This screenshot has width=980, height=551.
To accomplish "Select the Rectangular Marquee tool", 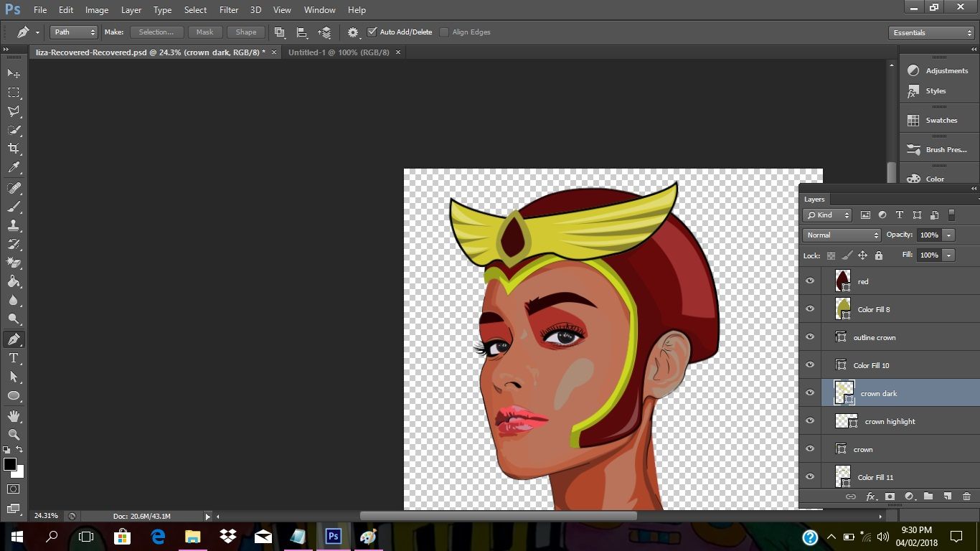I will (14, 93).
